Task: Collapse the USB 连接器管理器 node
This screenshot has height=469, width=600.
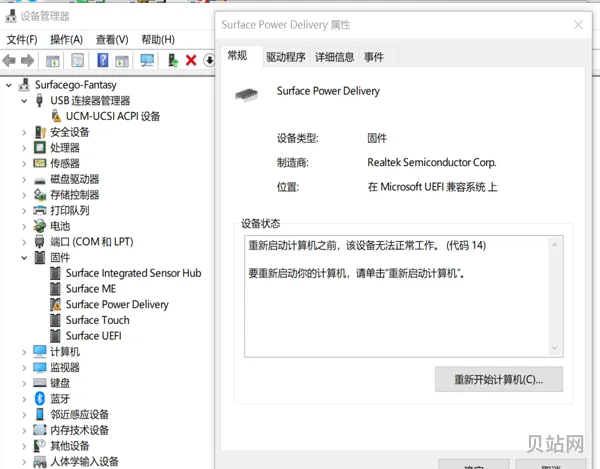Action: [24, 101]
